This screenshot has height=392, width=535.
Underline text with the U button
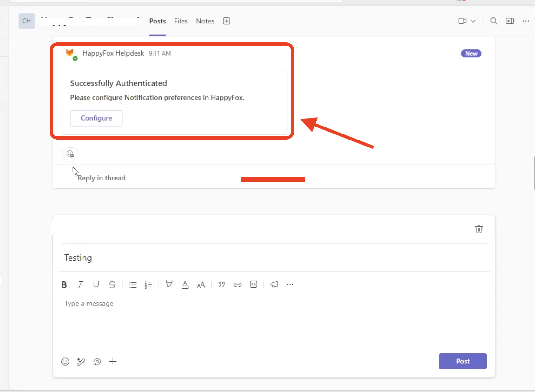(x=96, y=285)
